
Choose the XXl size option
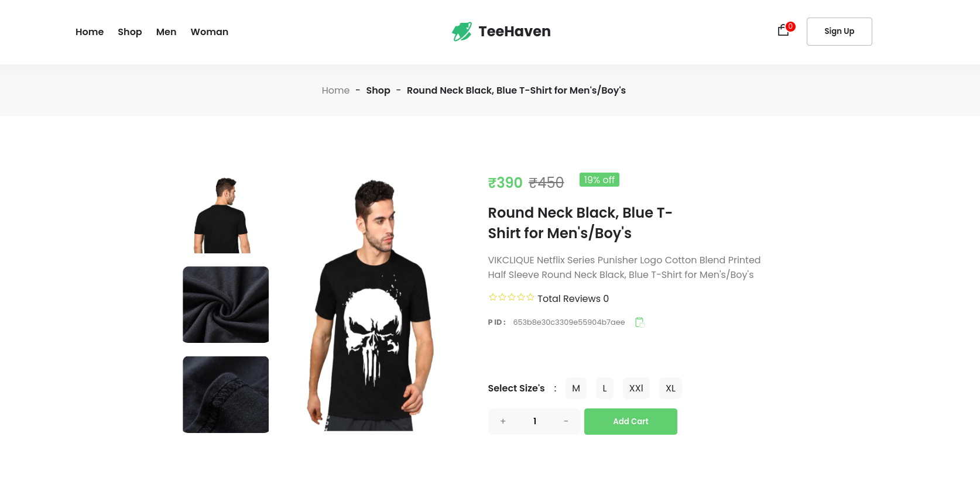[x=636, y=389]
